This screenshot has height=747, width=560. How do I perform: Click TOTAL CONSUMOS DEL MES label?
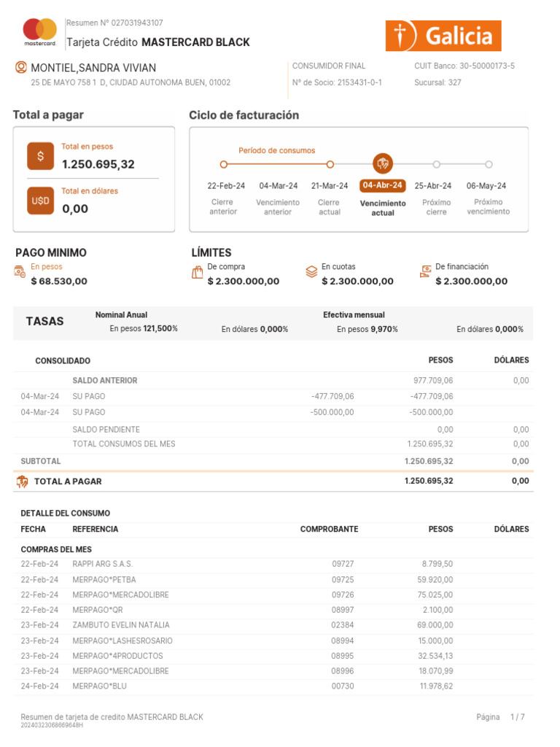tap(124, 444)
